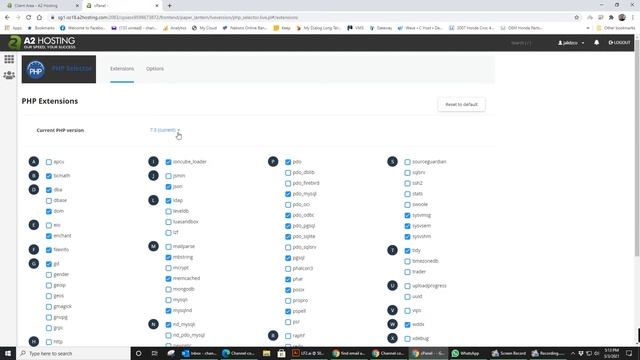640x360 pixels.
Task: Expand the bookmarks overflow chevron
Action: point(588,28)
